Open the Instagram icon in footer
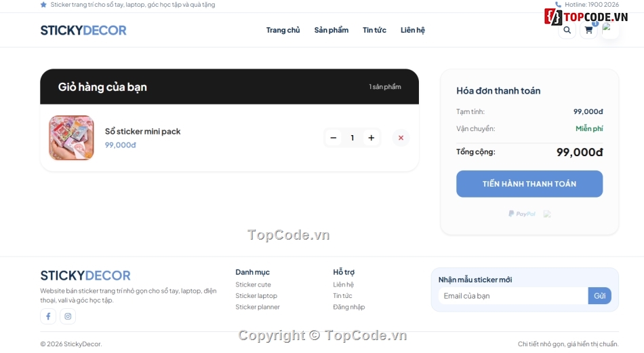644x353 pixels. (68, 316)
